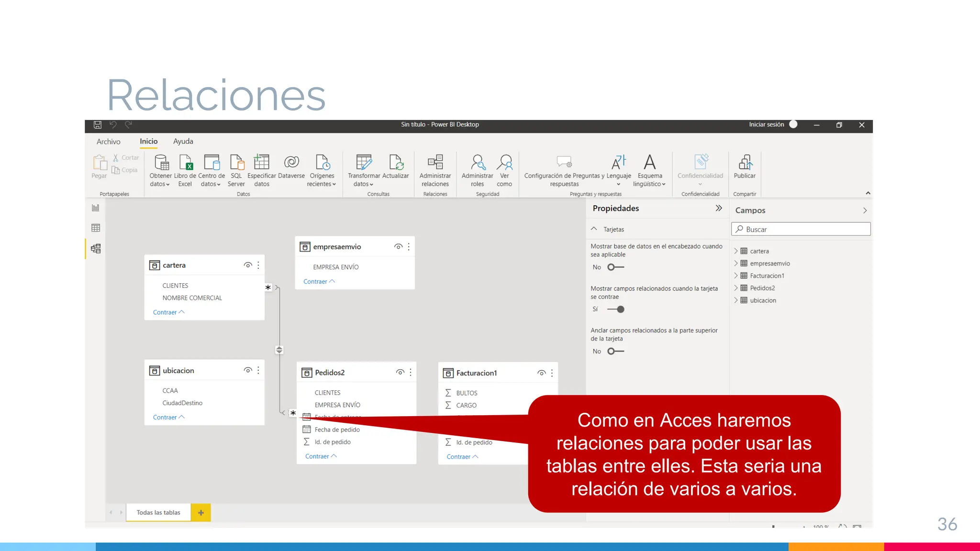This screenshot has width=980, height=551.
Task: Click Iniciar sesión
Action: point(767,125)
